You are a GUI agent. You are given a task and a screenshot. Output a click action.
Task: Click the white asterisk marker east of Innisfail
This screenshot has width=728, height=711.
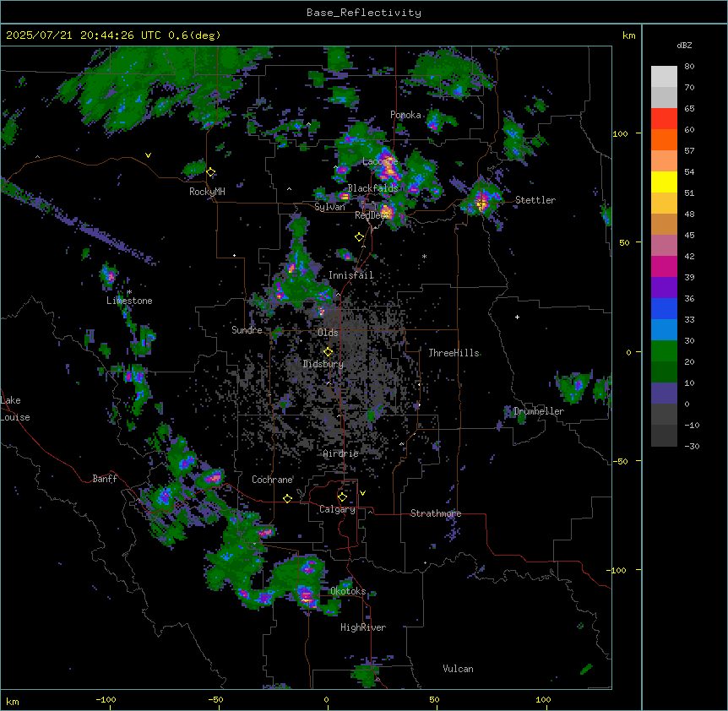[x=424, y=256]
